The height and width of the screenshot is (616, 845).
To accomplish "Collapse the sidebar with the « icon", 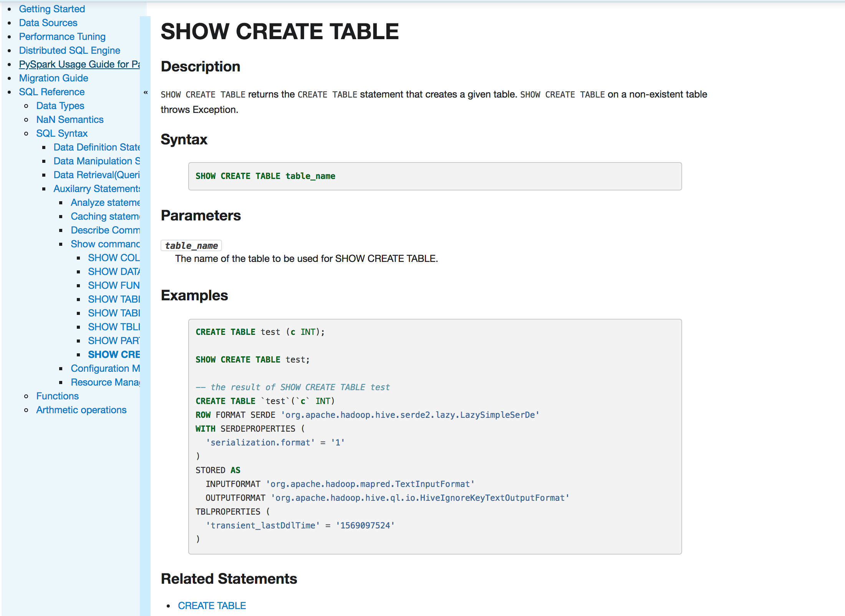I will (x=146, y=92).
